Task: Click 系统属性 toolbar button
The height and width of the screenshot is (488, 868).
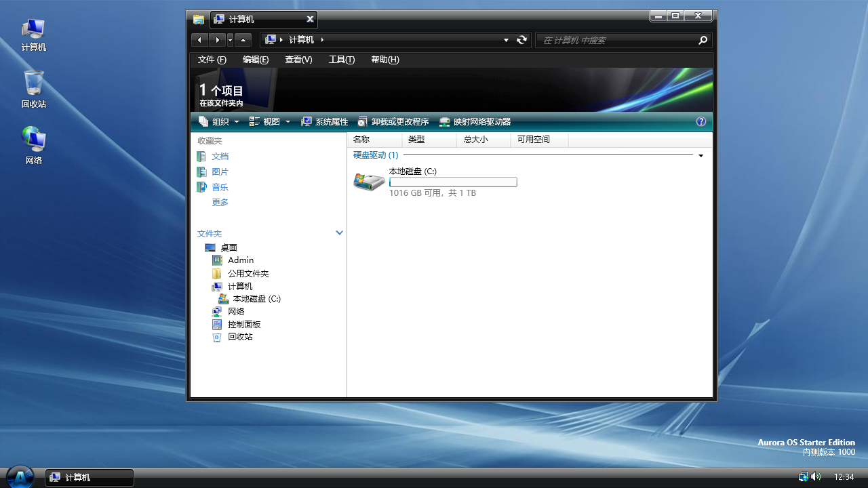Action: (x=324, y=122)
